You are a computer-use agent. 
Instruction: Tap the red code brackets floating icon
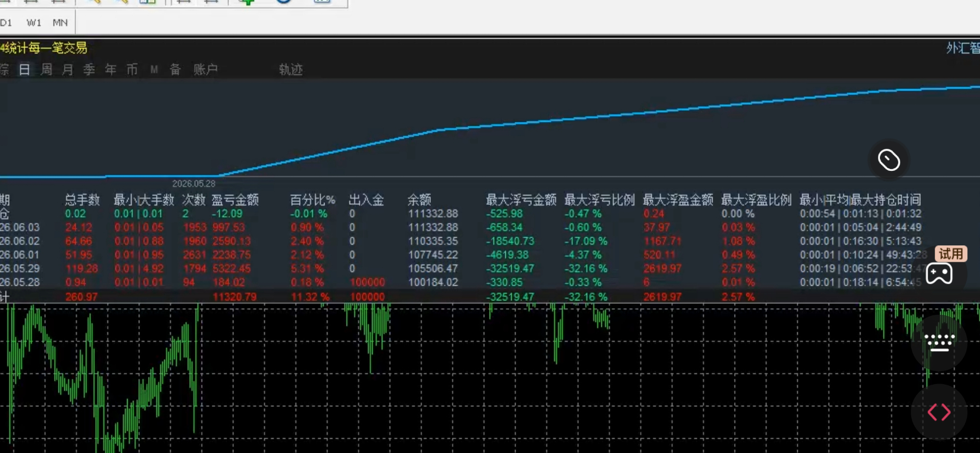click(x=939, y=412)
